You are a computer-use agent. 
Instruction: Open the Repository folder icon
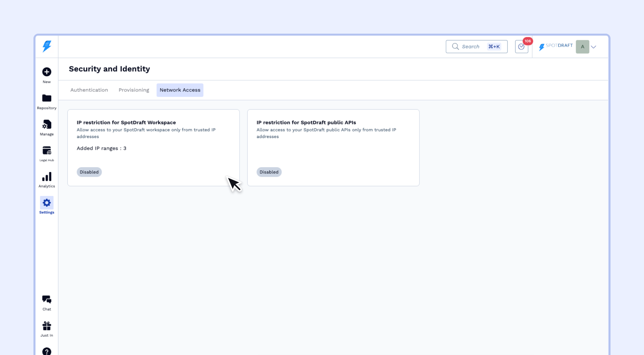pyautogui.click(x=47, y=98)
